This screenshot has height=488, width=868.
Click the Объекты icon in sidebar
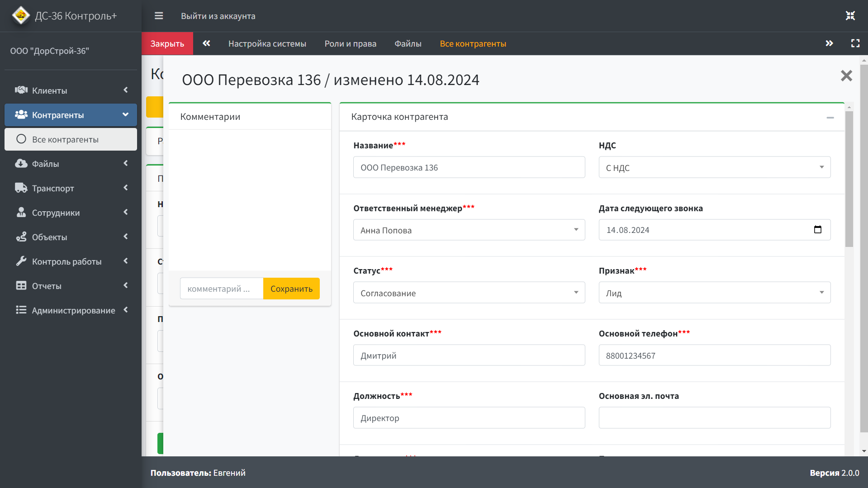coord(21,237)
